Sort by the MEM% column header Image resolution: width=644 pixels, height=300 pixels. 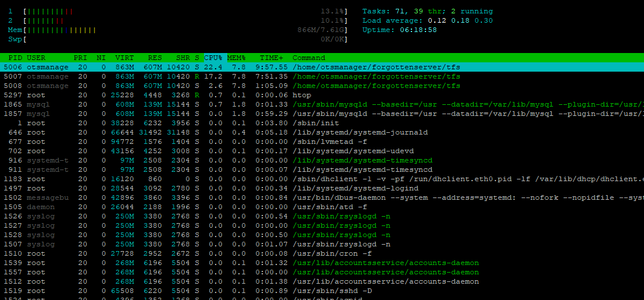coord(237,58)
